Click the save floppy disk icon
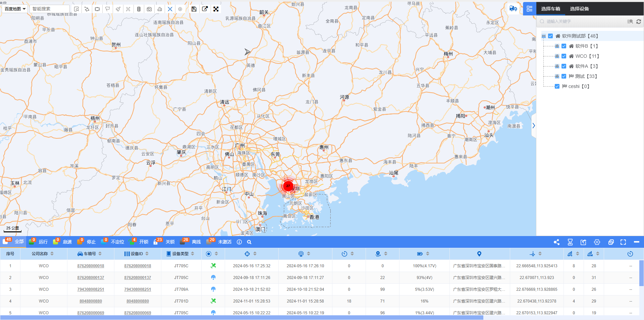 (x=194, y=9)
